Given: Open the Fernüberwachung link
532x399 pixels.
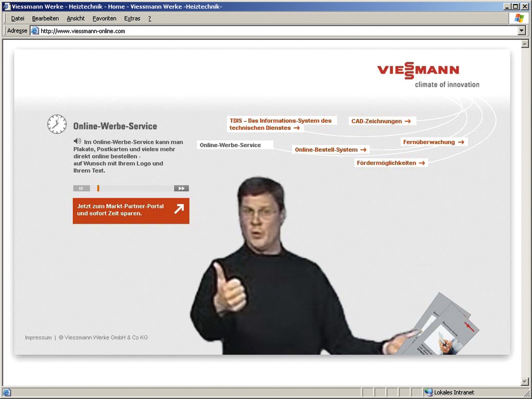Looking at the screenshot, I should click(x=433, y=142).
